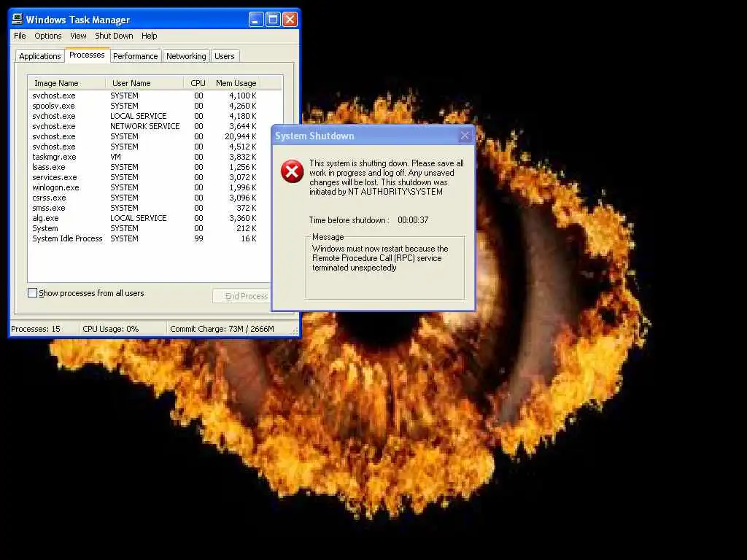747x560 pixels.
Task: Open the File menu in Task Manager
Action: (20, 36)
